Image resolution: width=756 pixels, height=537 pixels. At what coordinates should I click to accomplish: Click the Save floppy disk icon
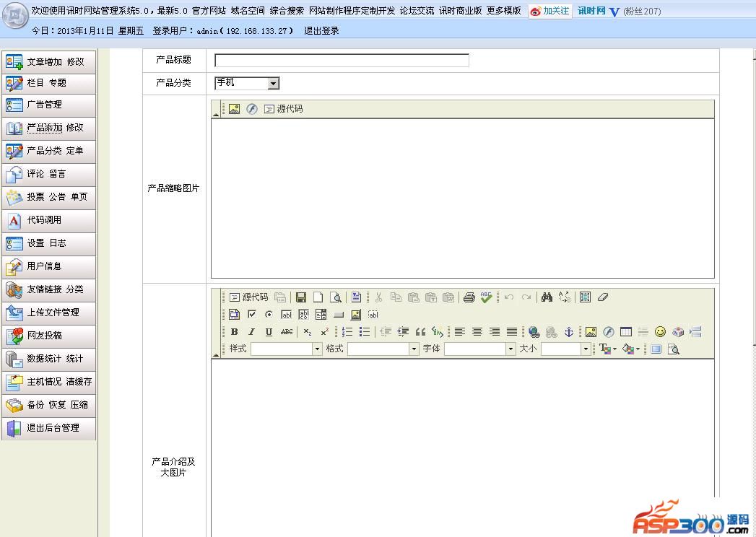coord(301,297)
